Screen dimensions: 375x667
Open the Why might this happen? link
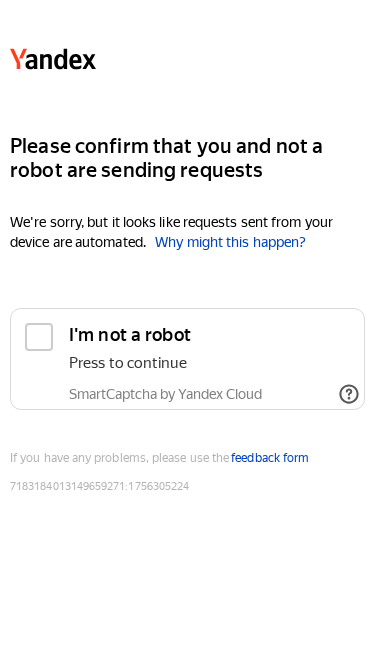(230, 242)
